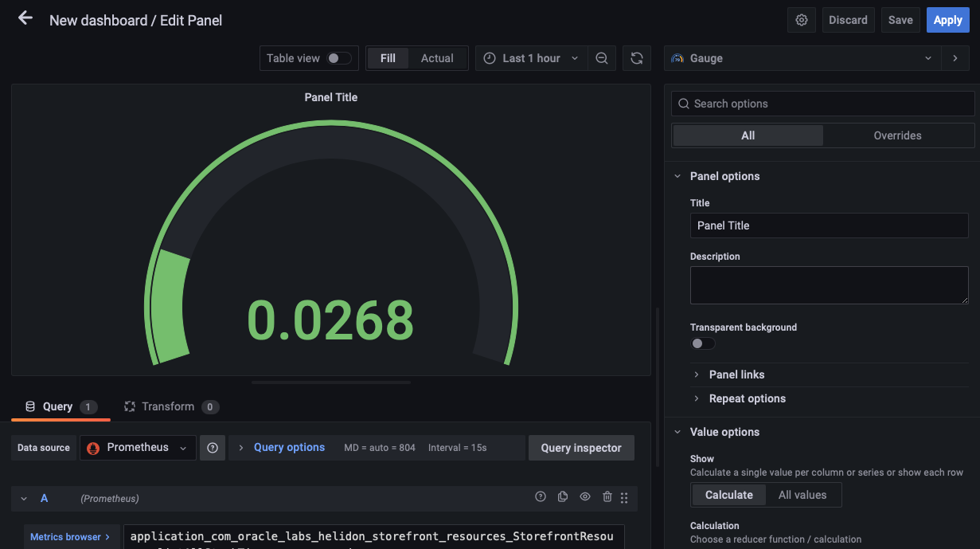Screen dimensions: 980x549
Task: Go back using the arrow icon
Action: coord(25,18)
